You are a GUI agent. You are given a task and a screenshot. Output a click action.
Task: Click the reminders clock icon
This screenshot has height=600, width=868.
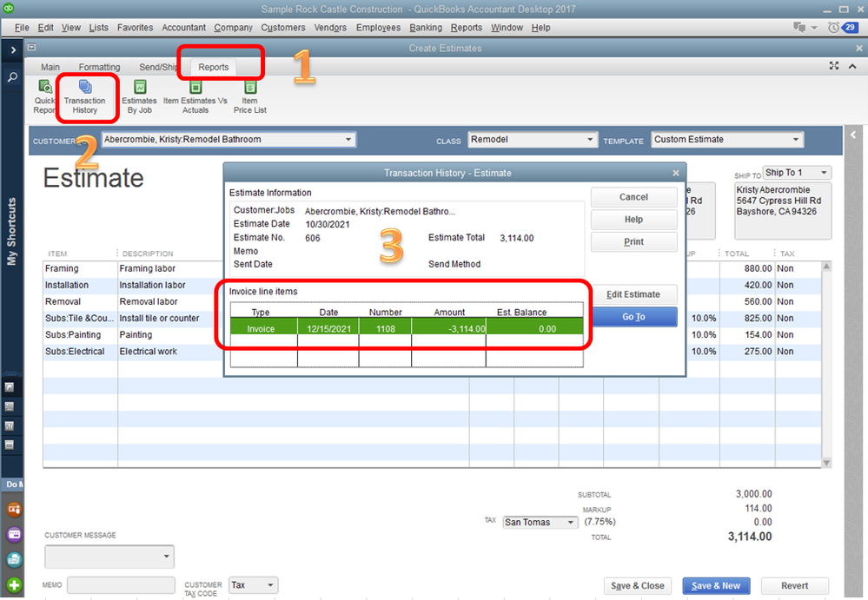click(833, 27)
